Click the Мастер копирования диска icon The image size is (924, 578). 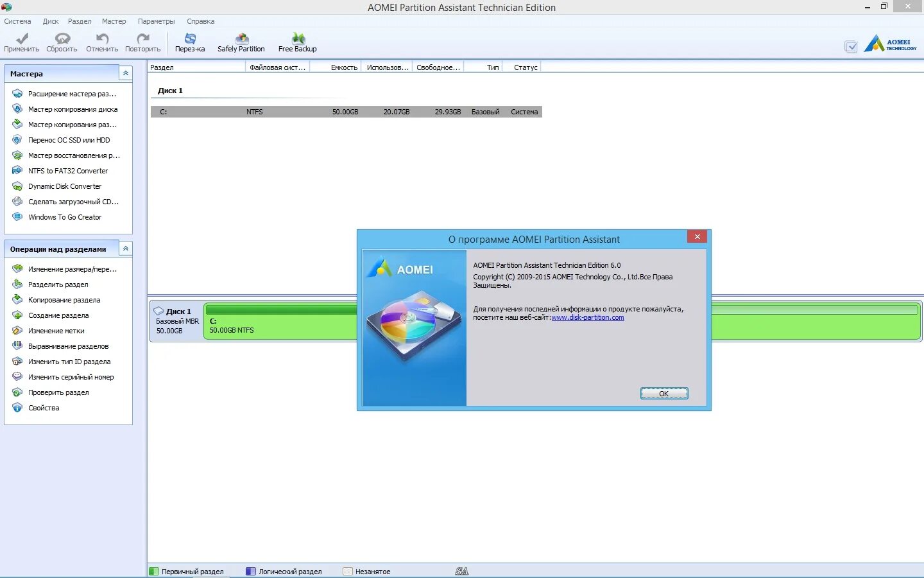tap(17, 109)
